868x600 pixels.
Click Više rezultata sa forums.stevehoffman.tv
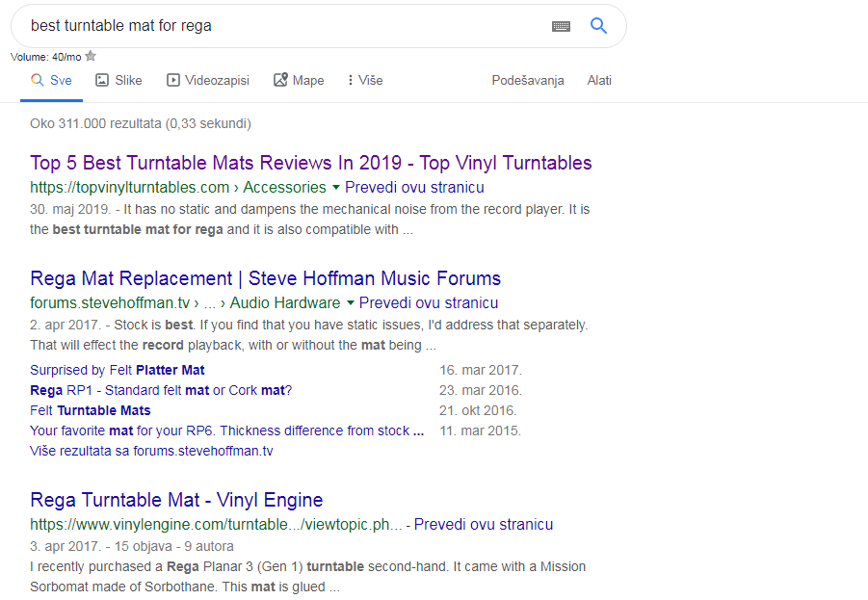coord(151,451)
